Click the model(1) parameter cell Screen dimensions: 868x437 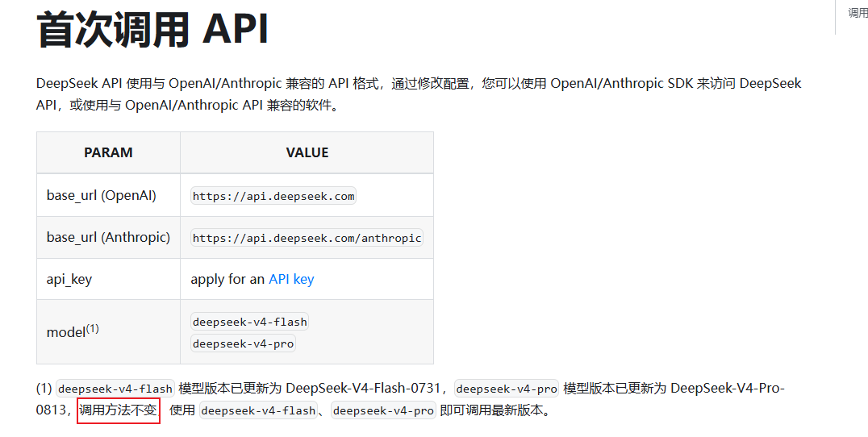pyautogui.click(x=108, y=332)
